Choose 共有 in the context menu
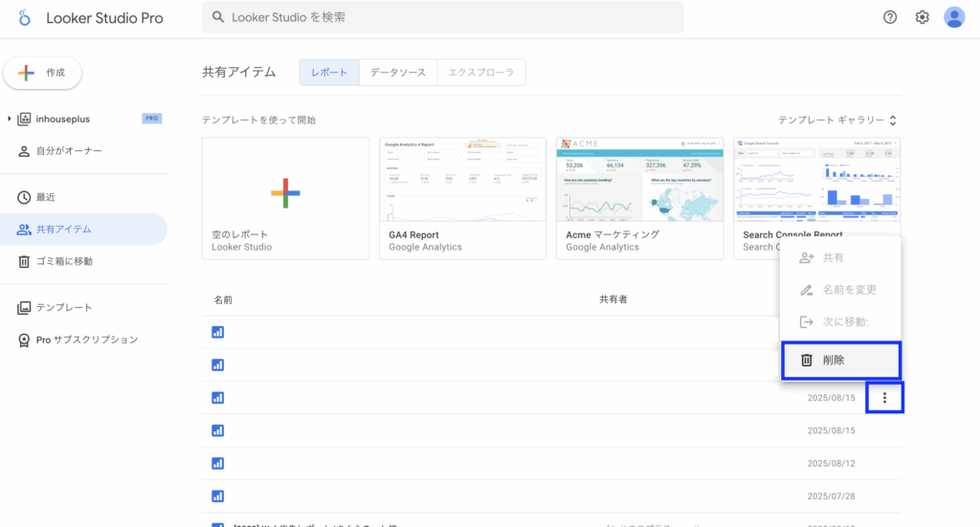Screen dimensions: 980x527 (x=840, y=257)
